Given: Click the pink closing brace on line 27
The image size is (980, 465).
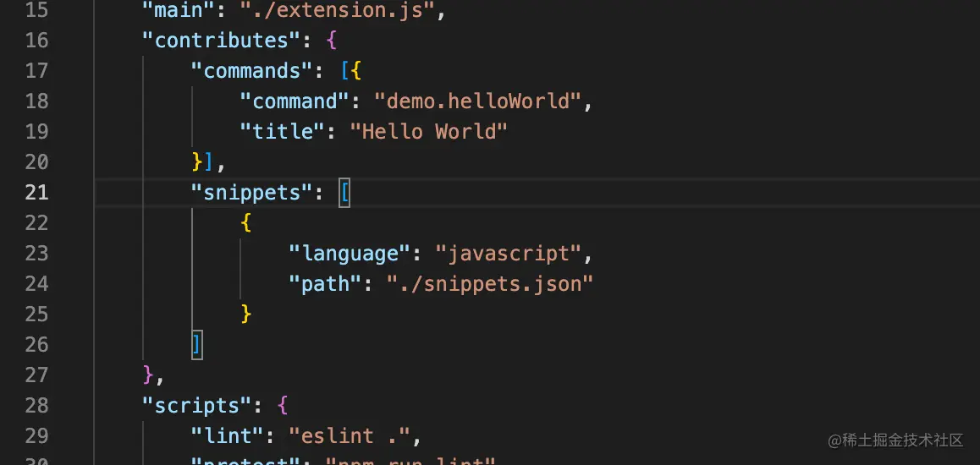Looking at the screenshot, I should click(x=148, y=375).
